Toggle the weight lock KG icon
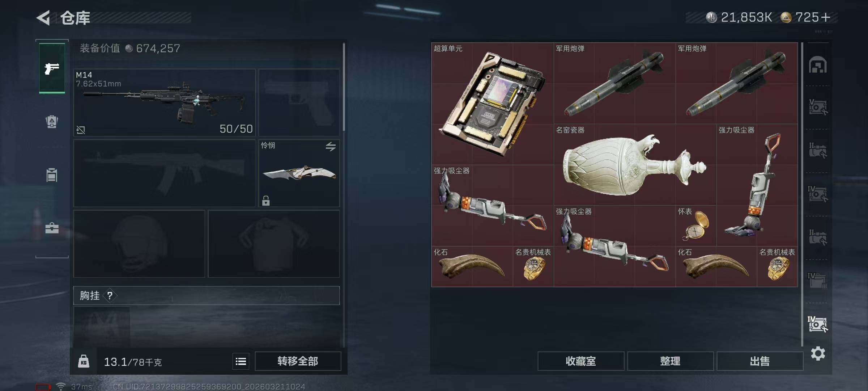This screenshot has width=868, height=391. point(84,361)
